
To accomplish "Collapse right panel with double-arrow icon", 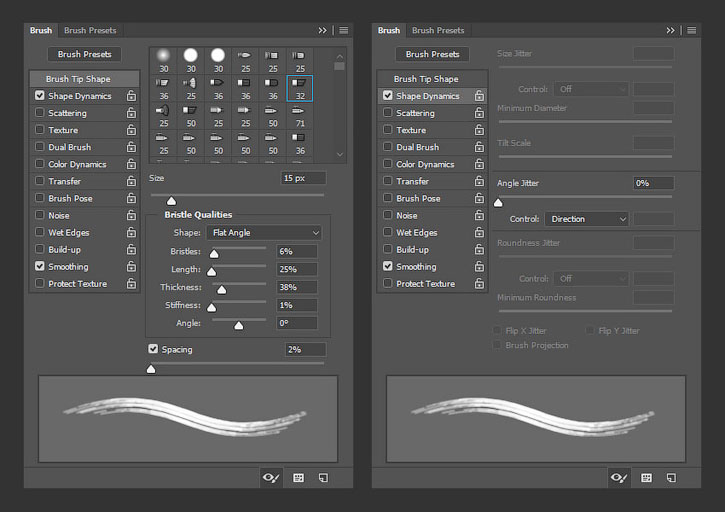I will [x=670, y=30].
